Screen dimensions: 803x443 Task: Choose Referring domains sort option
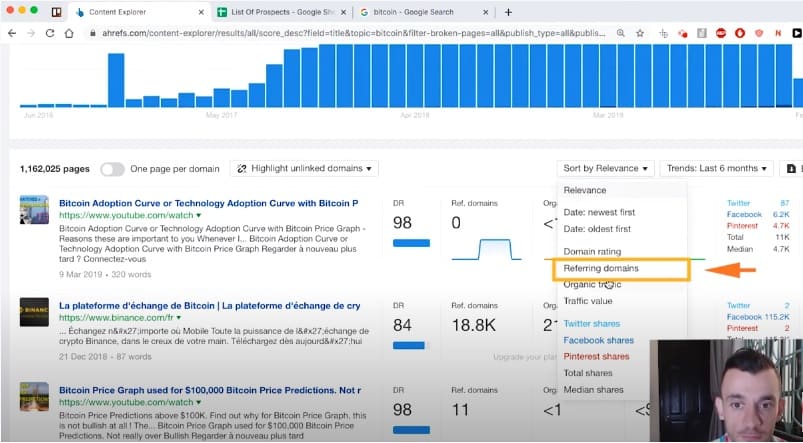[x=601, y=268]
